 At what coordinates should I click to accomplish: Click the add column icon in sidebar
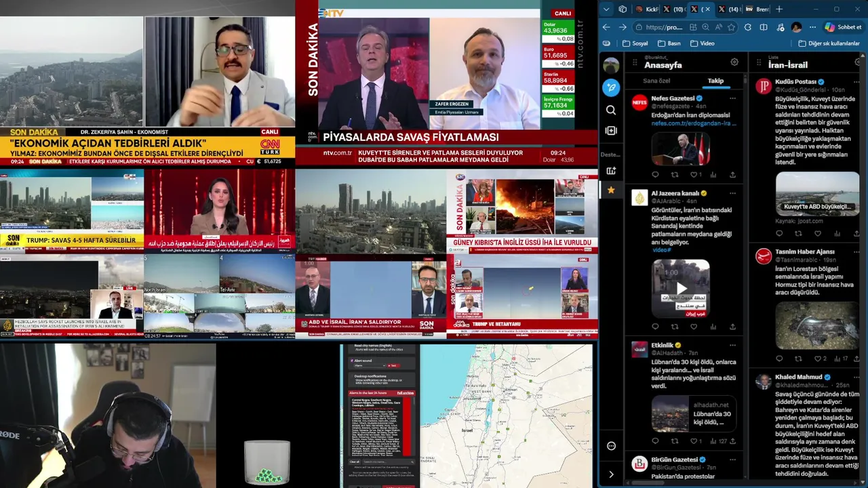pos(611,130)
